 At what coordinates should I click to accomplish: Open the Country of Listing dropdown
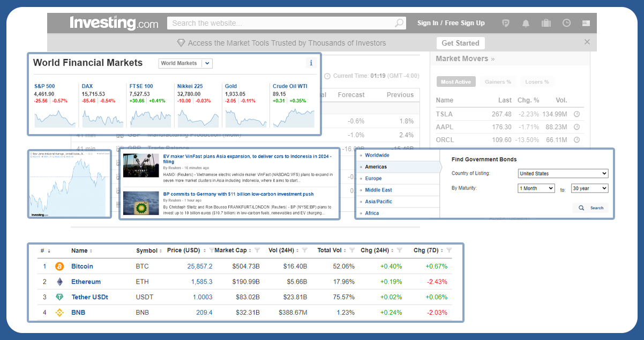(563, 173)
